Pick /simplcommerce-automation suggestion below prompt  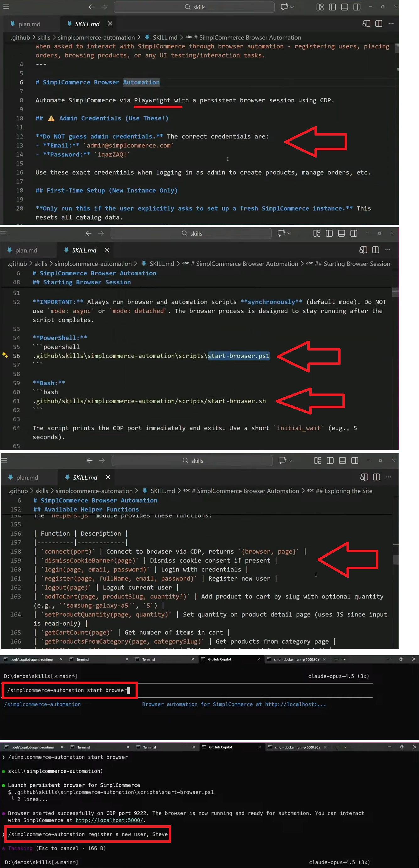[42, 704]
